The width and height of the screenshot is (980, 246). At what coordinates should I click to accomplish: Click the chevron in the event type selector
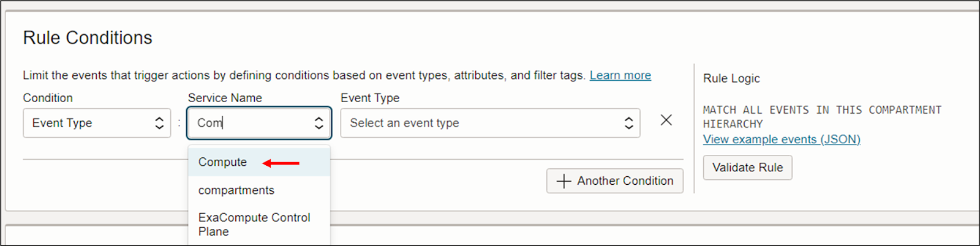[628, 123]
